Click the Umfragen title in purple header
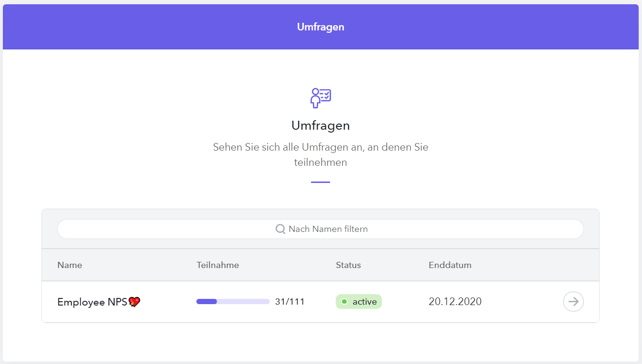 (321, 27)
